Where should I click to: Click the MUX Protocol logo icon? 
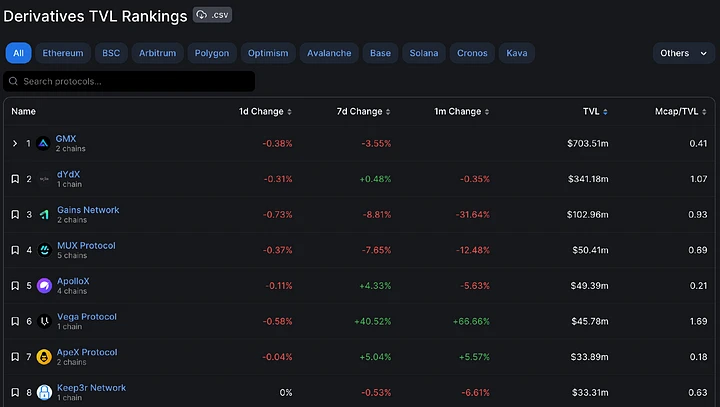click(x=44, y=250)
